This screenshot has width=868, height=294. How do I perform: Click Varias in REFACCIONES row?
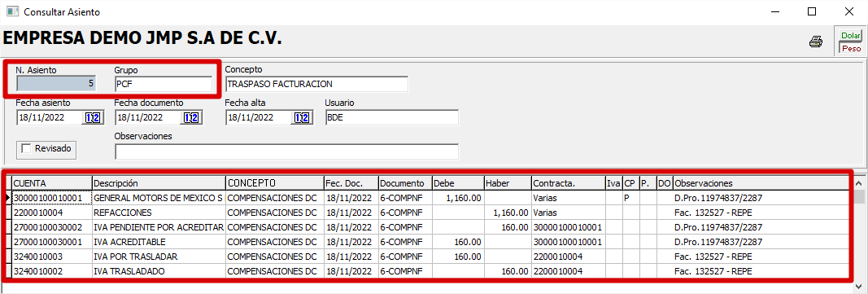pos(568,212)
